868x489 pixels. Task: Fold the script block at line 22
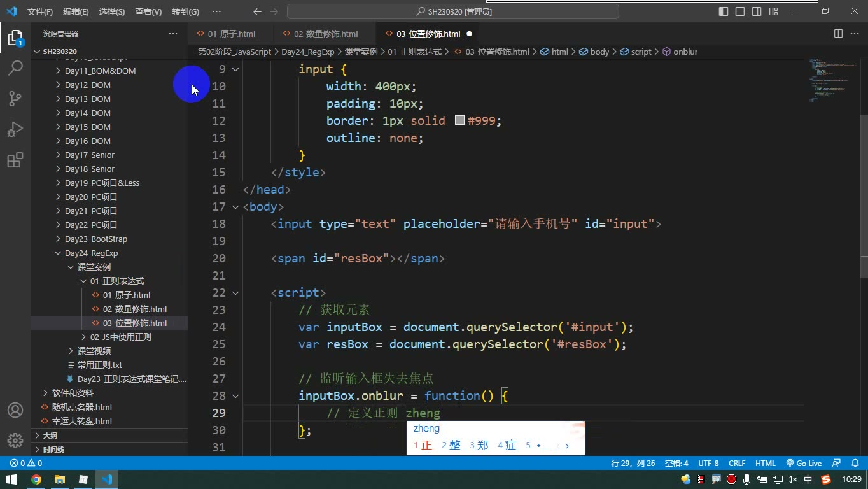[235, 293]
